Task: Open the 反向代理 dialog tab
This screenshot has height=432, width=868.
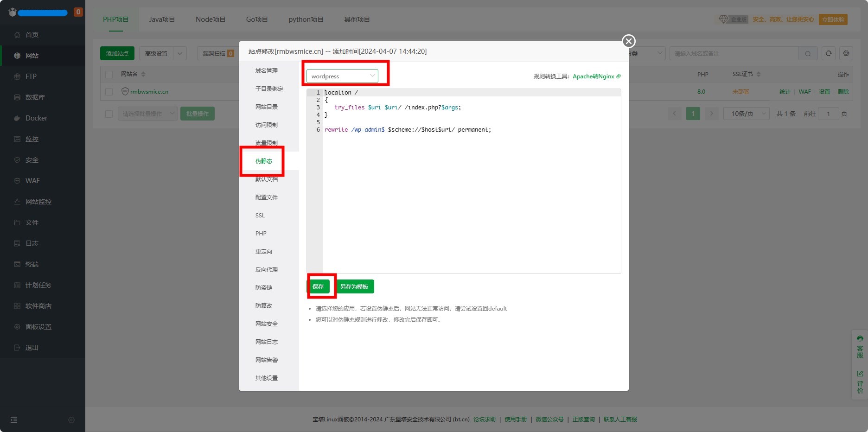Action: [x=267, y=269]
